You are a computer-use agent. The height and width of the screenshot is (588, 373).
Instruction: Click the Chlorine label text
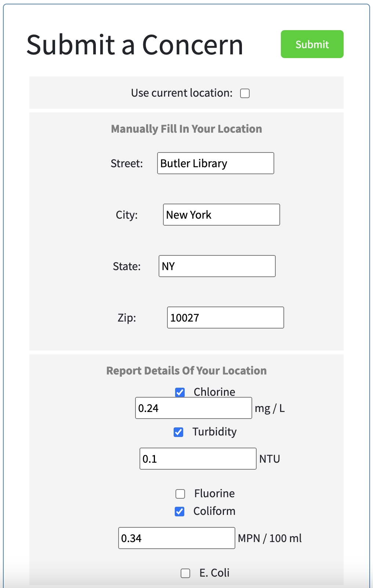(214, 392)
